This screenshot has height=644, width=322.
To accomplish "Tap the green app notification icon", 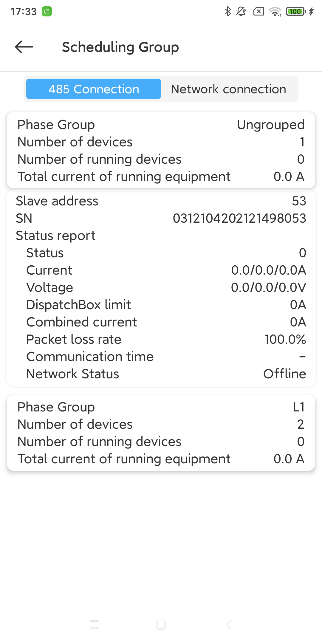I will (47, 12).
